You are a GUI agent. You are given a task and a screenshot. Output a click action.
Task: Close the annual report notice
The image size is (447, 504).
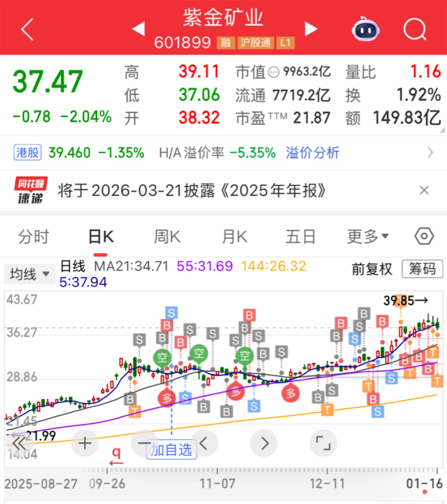(x=424, y=190)
